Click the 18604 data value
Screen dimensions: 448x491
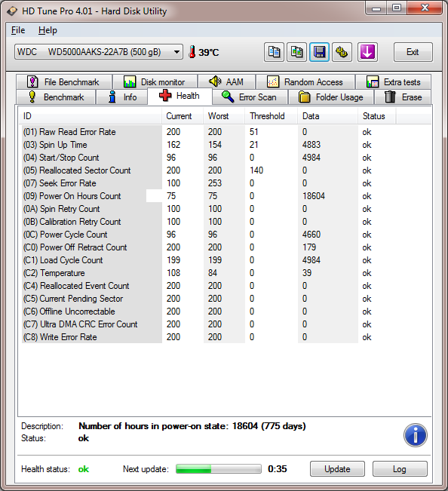[314, 196]
